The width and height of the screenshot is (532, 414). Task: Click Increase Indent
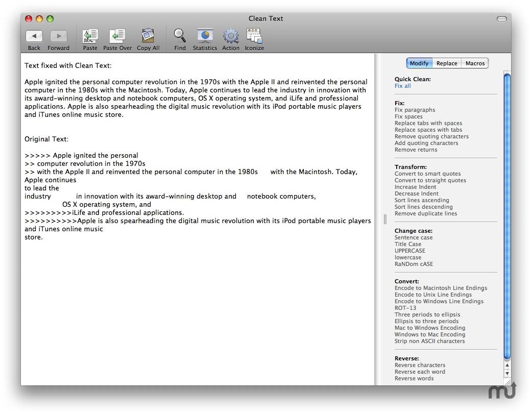coord(415,187)
